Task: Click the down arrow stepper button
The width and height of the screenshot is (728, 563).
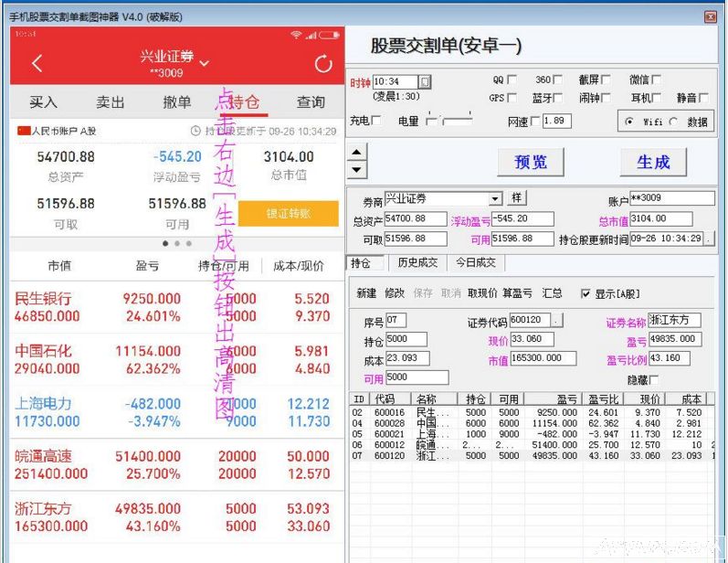Action: tap(356, 170)
